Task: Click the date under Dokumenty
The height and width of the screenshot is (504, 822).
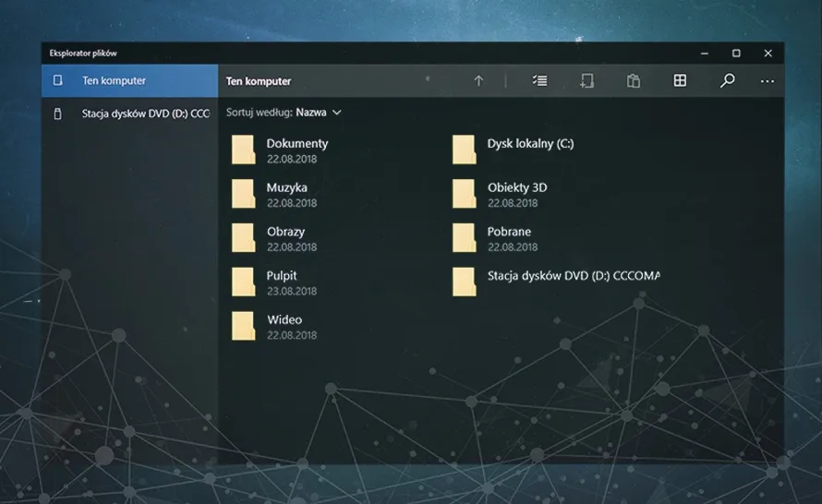Action: [292, 159]
